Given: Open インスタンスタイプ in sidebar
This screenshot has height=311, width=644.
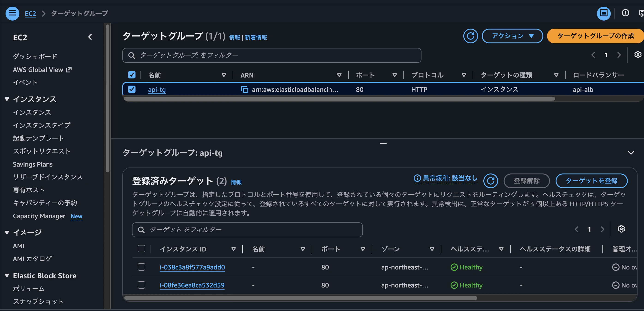Looking at the screenshot, I should (42, 125).
